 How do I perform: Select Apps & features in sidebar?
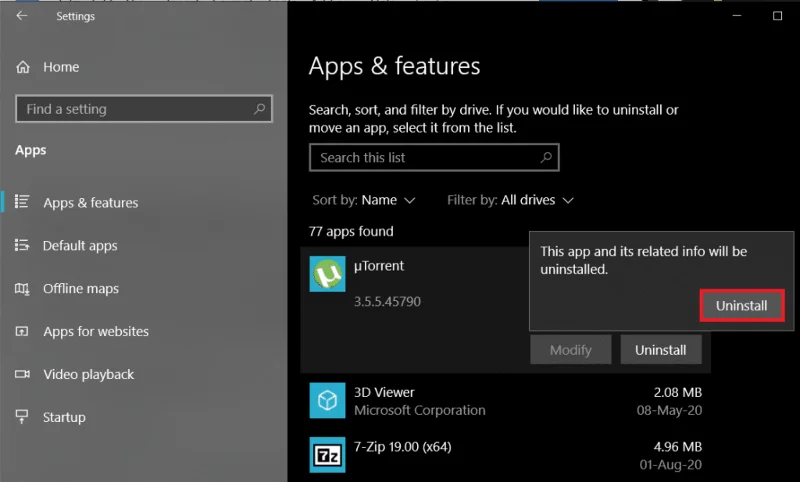pyautogui.click(x=90, y=202)
